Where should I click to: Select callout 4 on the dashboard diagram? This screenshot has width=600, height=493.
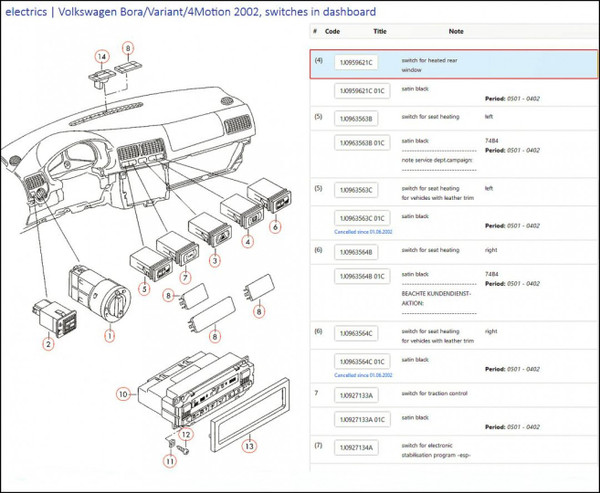(x=248, y=241)
